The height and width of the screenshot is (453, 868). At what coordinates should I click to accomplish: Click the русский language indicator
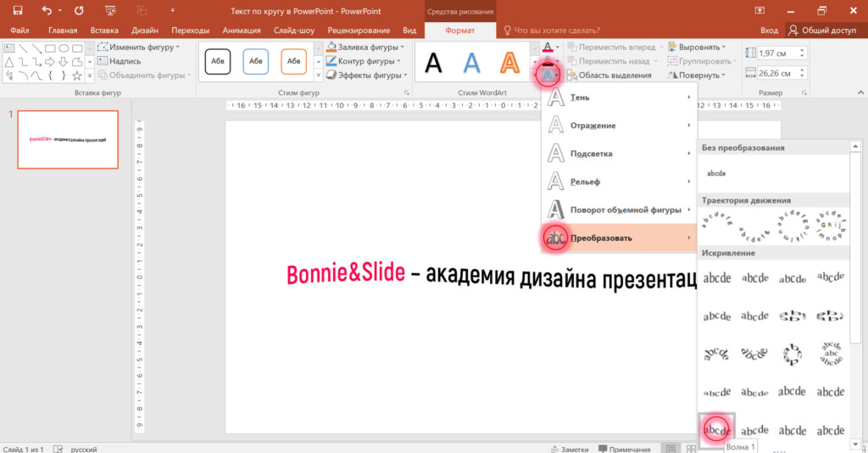coord(84,449)
